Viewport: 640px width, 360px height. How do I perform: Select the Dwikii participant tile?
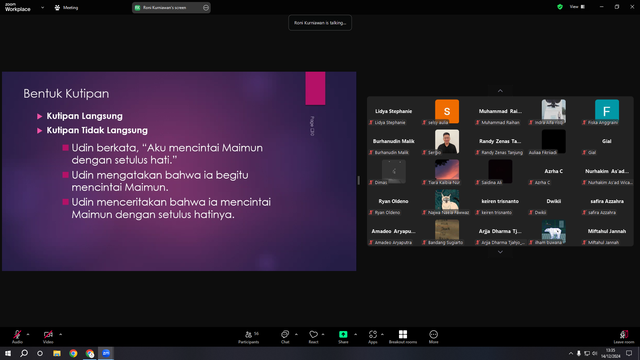pos(553,202)
